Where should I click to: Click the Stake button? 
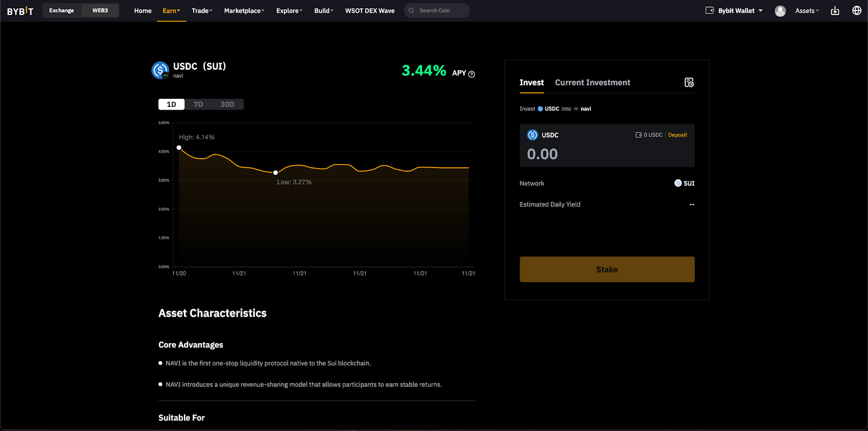607,269
